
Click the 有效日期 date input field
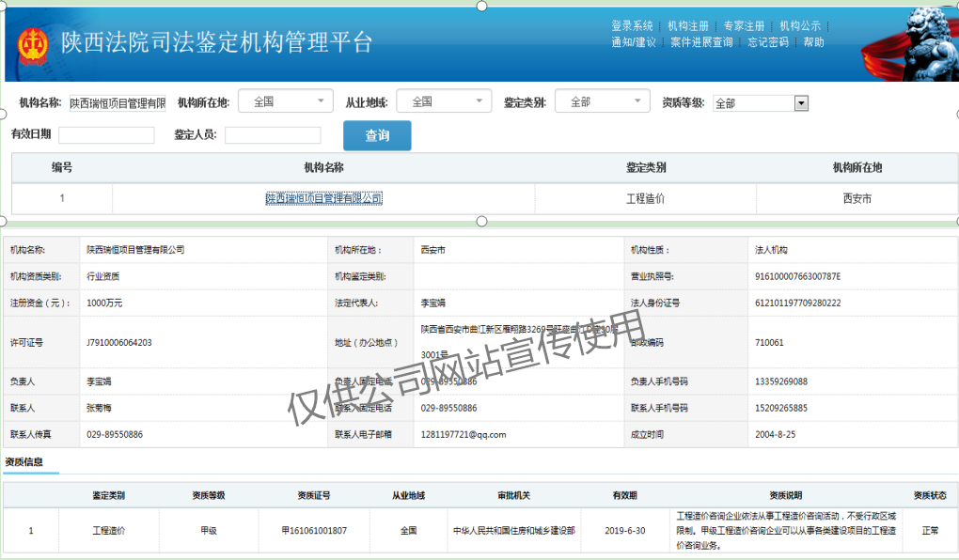(106, 135)
